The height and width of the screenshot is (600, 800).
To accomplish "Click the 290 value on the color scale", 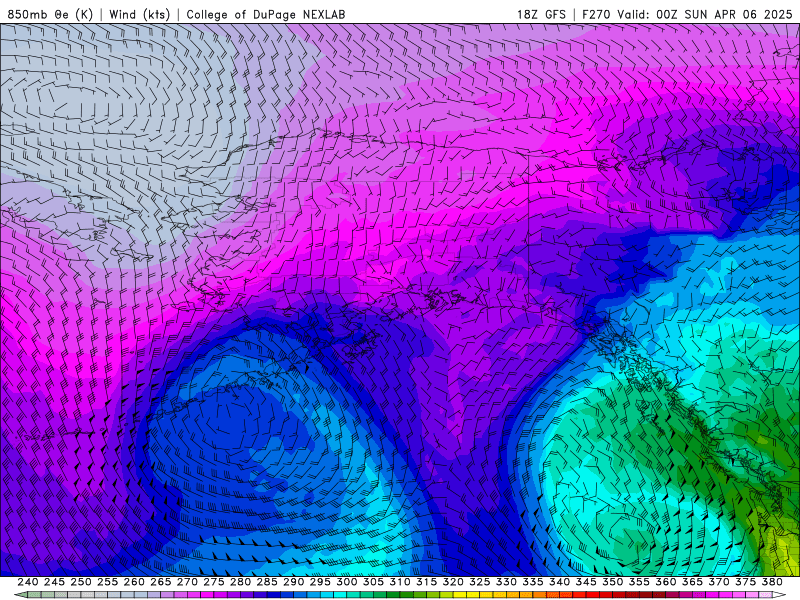I will [x=293, y=582].
